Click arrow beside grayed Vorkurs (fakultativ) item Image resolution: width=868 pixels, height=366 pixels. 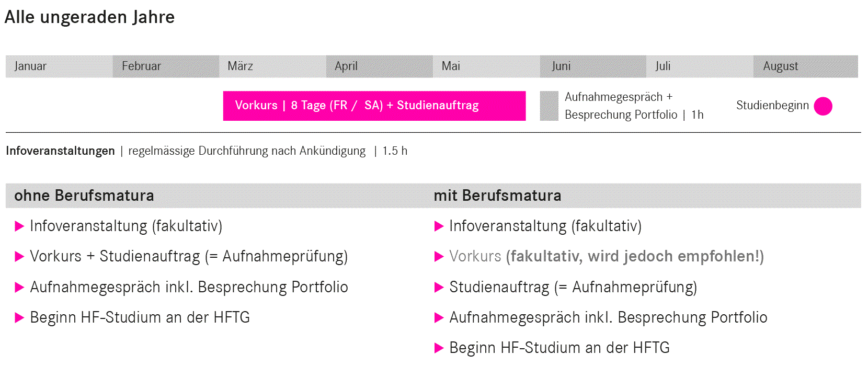pyautogui.click(x=439, y=257)
